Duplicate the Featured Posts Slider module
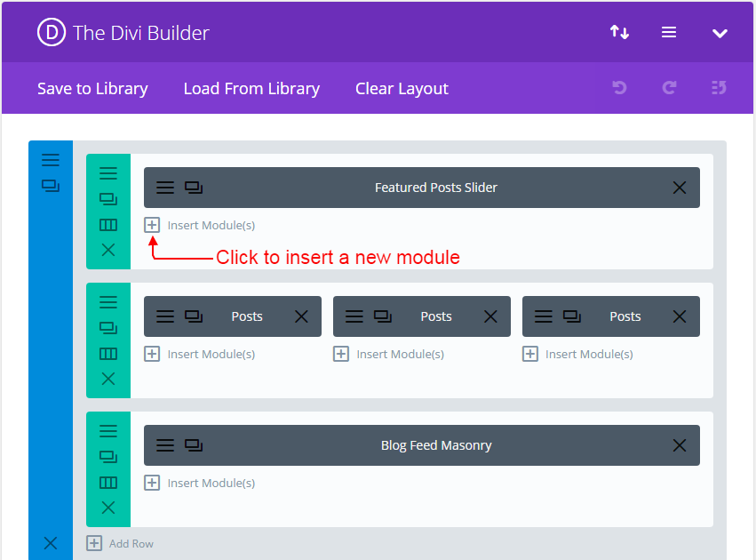 (x=194, y=188)
